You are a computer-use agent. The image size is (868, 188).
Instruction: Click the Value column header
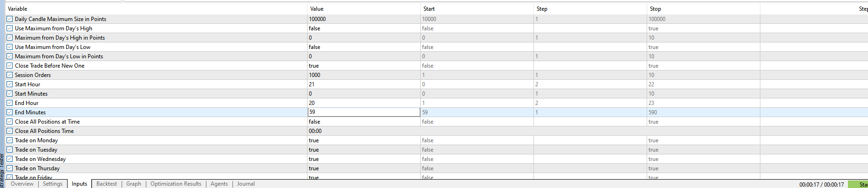point(317,9)
